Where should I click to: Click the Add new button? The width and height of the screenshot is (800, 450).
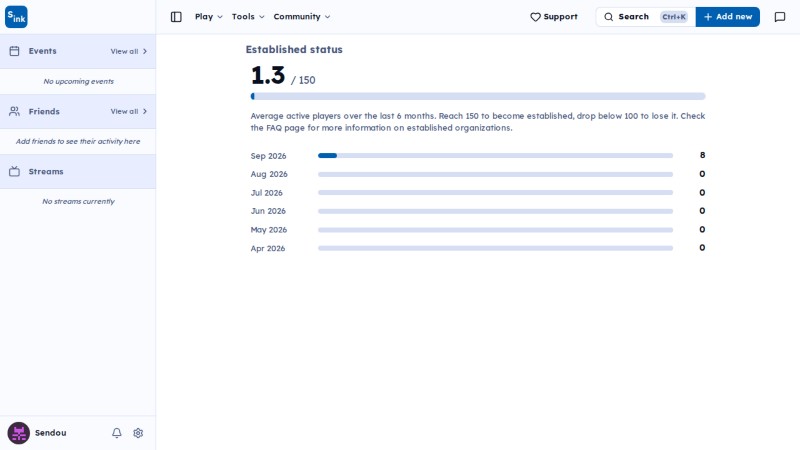pos(728,17)
